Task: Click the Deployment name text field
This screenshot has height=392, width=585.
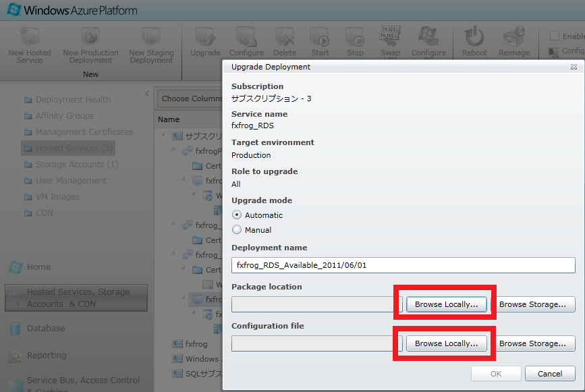Action: click(403, 265)
